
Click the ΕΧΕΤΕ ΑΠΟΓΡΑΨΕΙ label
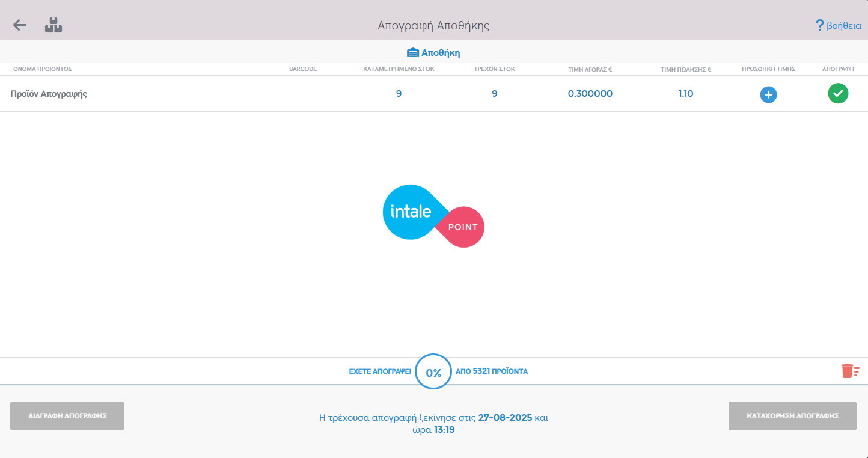tap(380, 371)
